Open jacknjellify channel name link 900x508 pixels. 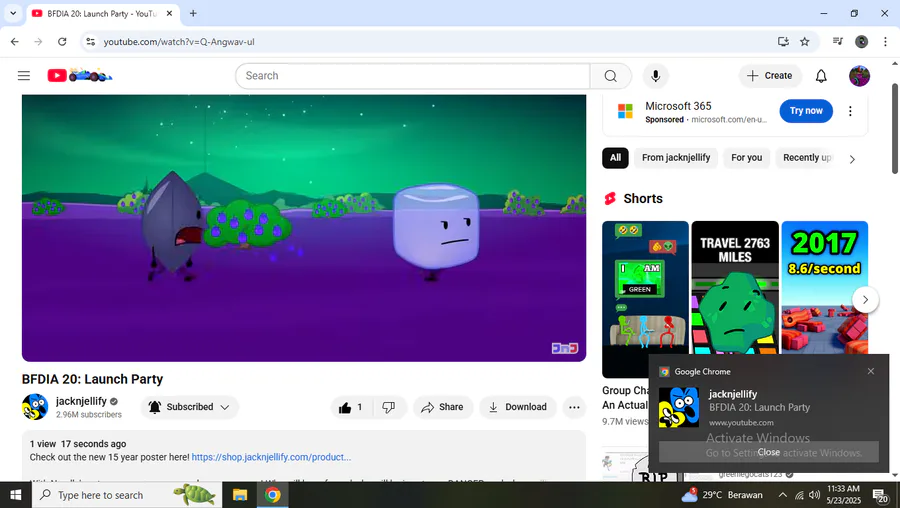[81, 401]
